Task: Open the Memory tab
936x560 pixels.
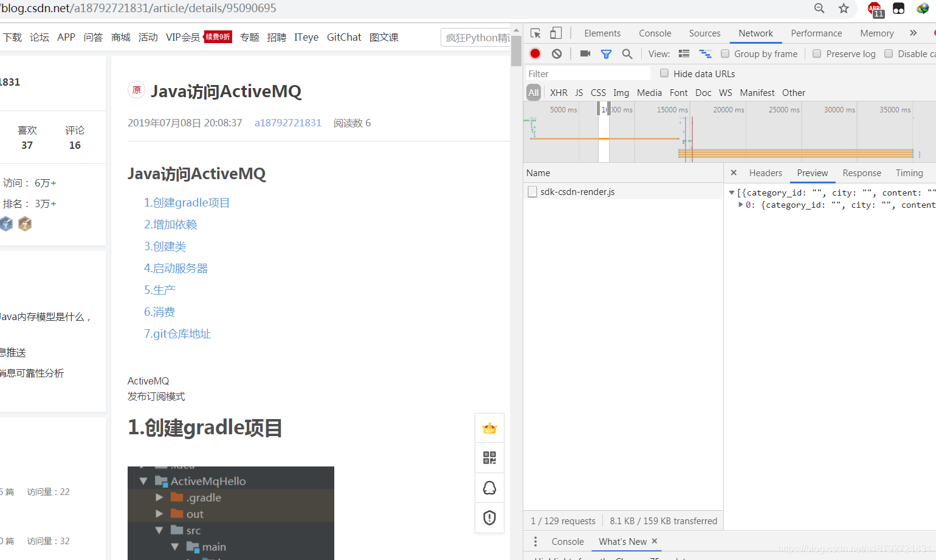Action: pyautogui.click(x=876, y=33)
